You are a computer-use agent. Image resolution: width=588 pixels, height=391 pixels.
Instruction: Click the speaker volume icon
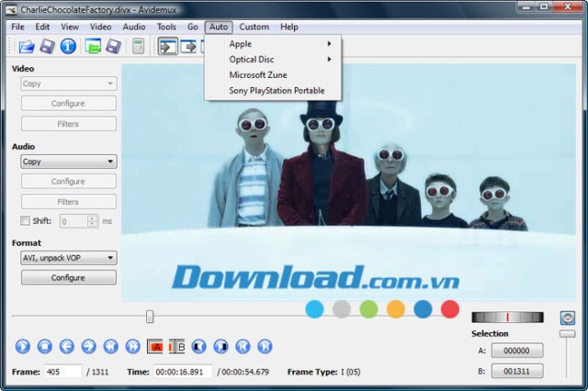(568, 318)
